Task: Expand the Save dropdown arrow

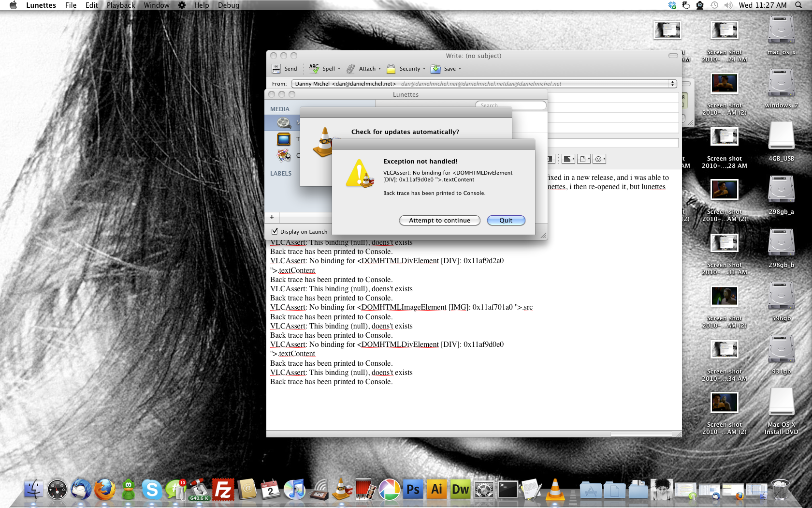Action: (x=460, y=69)
